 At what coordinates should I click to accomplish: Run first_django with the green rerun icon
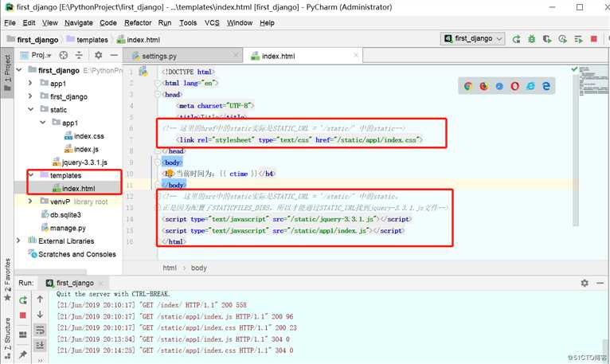516,39
